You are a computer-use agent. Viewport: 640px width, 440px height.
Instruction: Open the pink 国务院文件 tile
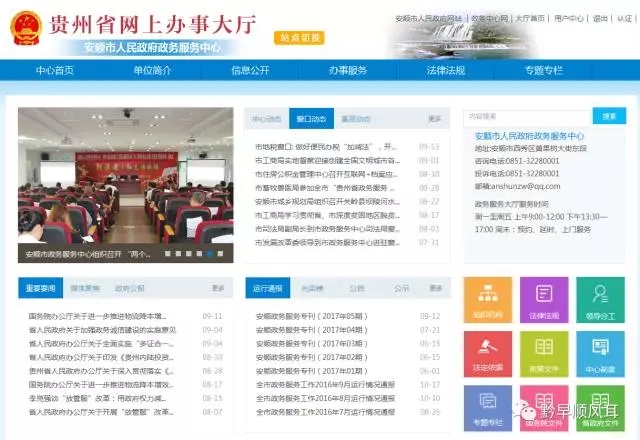coord(544,408)
